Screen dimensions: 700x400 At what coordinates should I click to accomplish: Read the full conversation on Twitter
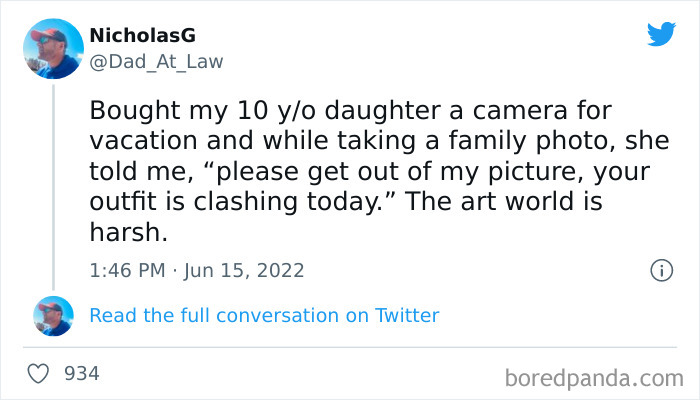(264, 316)
